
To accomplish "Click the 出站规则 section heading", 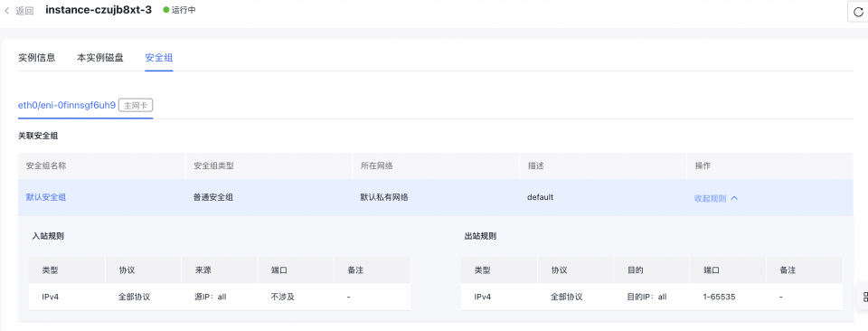I will (x=480, y=236).
